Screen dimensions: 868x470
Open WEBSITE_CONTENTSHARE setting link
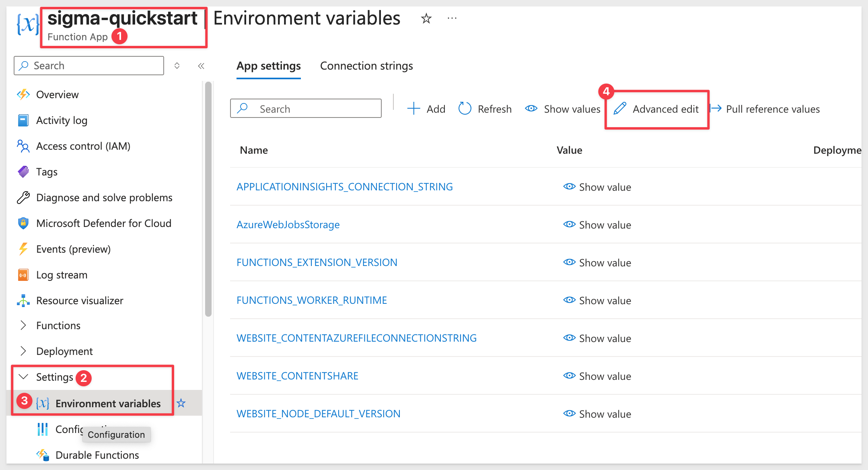tap(297, 376)
